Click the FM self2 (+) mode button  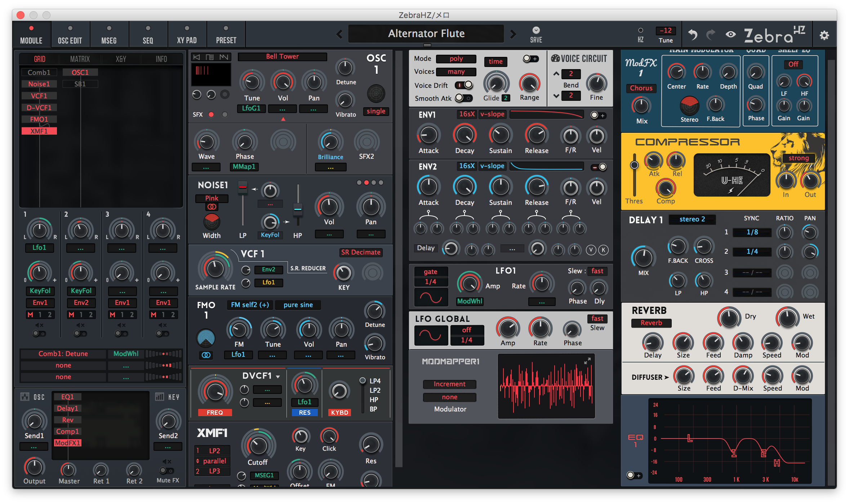(250, 305)
